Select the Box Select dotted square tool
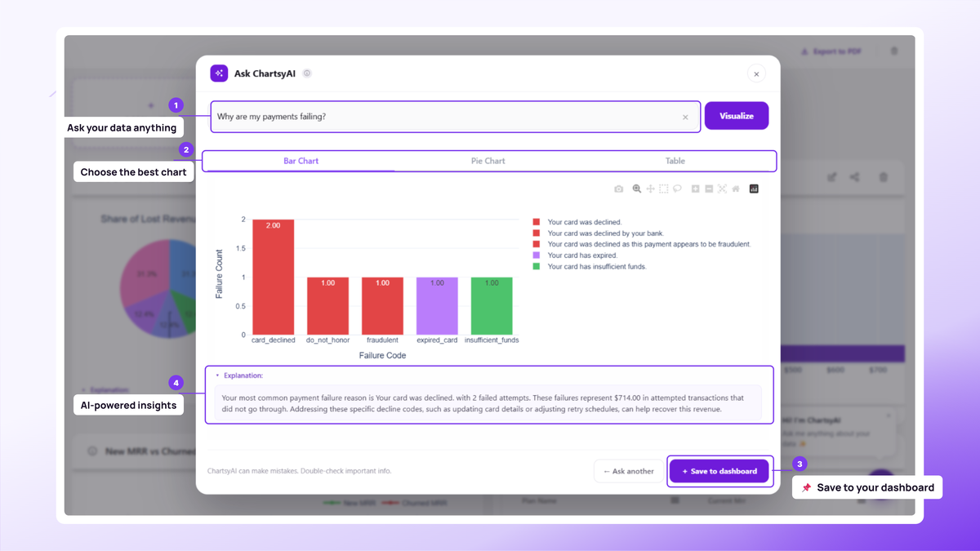Screen dimensions: 980x551 [x=664, y=189]
